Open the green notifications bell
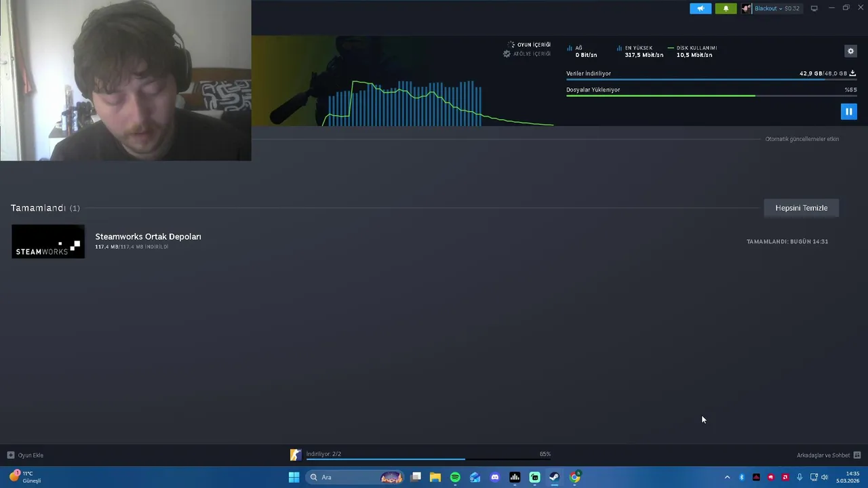The width and height of the screenshot is (868, 488). [x=726, y=8]
